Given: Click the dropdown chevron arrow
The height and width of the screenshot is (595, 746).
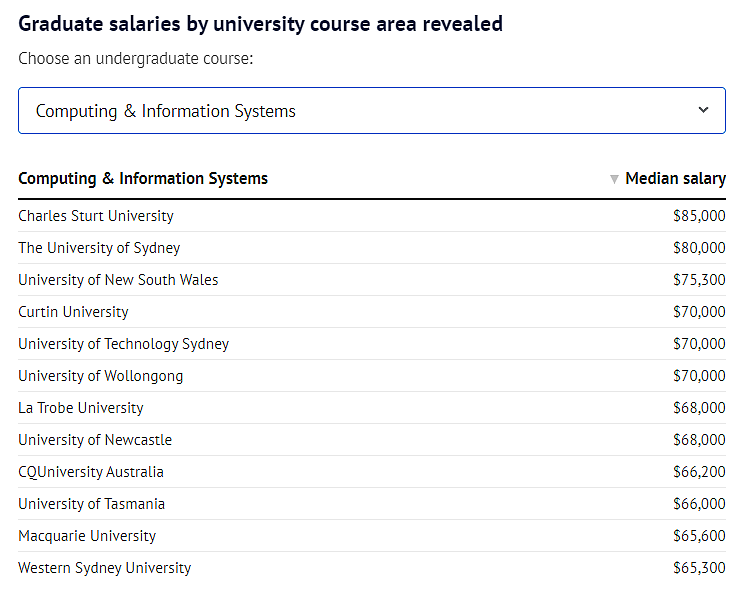Looking at the screenshot, I should coord(703,110).
